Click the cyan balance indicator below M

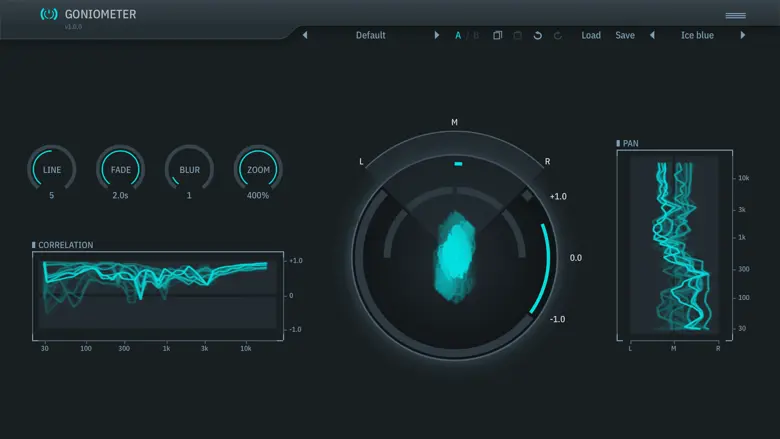pyautogui.click(x=458, y=164)
